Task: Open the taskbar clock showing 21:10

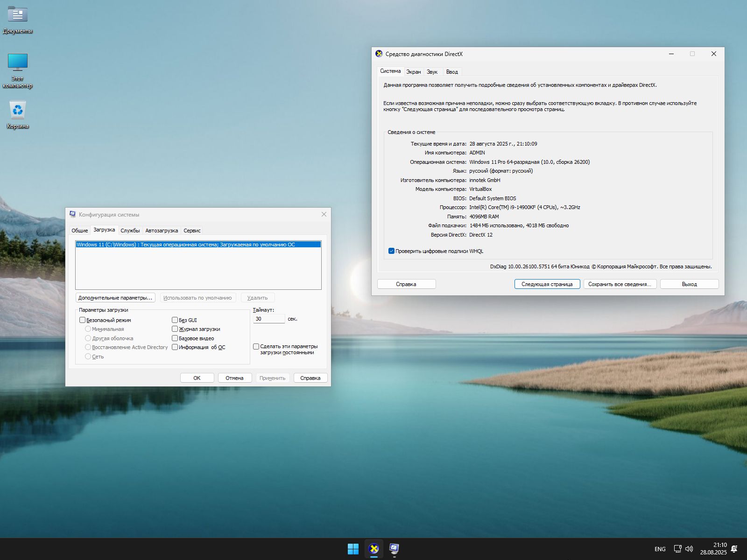Action: pos(713,549)
